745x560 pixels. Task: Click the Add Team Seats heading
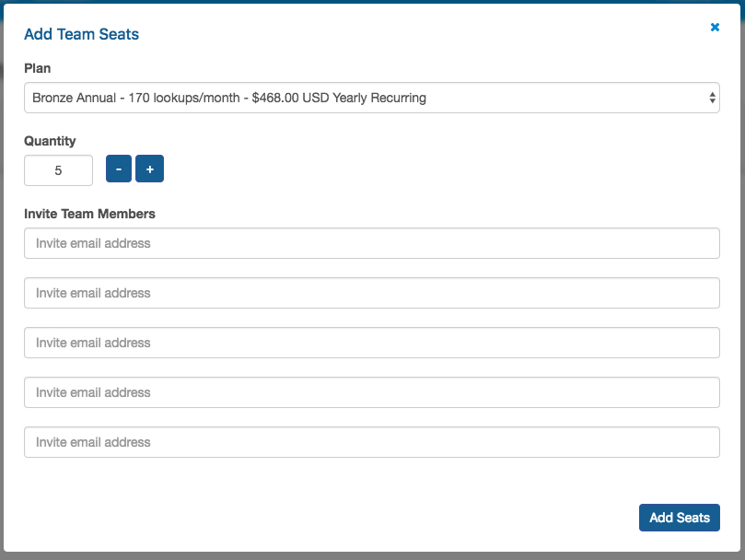click(82, 34)
